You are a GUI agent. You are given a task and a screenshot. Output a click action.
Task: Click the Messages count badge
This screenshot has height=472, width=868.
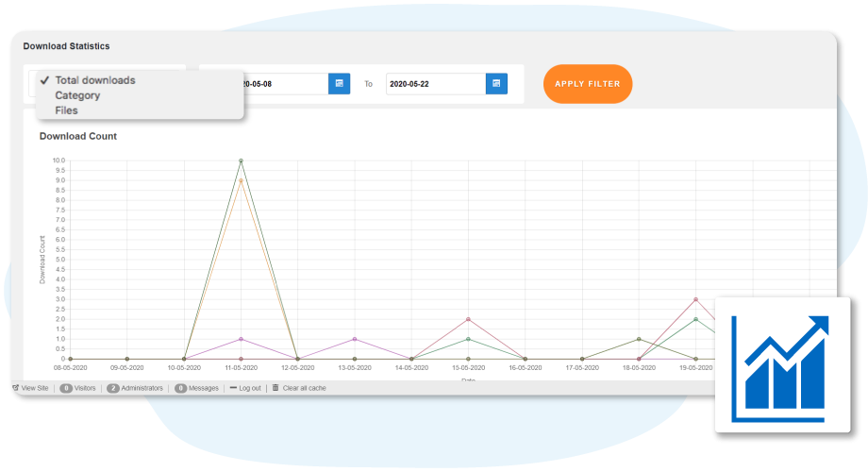(x=180, y=388)
